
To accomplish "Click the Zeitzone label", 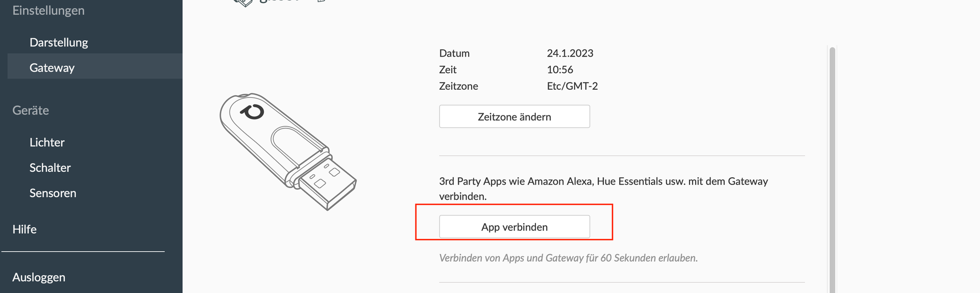I will click(458, 86).
